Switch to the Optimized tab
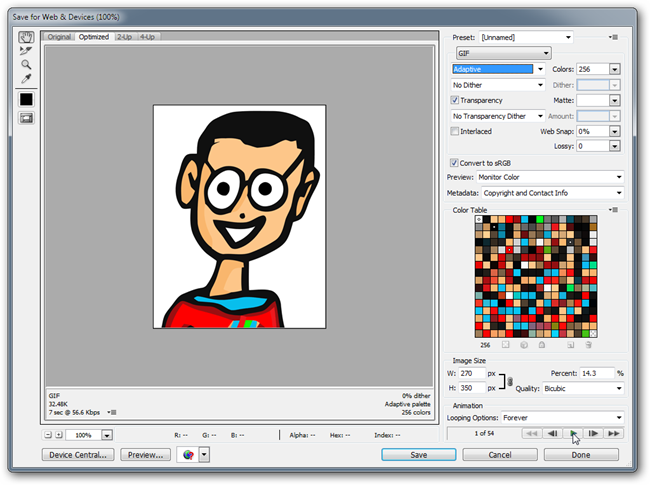 coord(94,37)
